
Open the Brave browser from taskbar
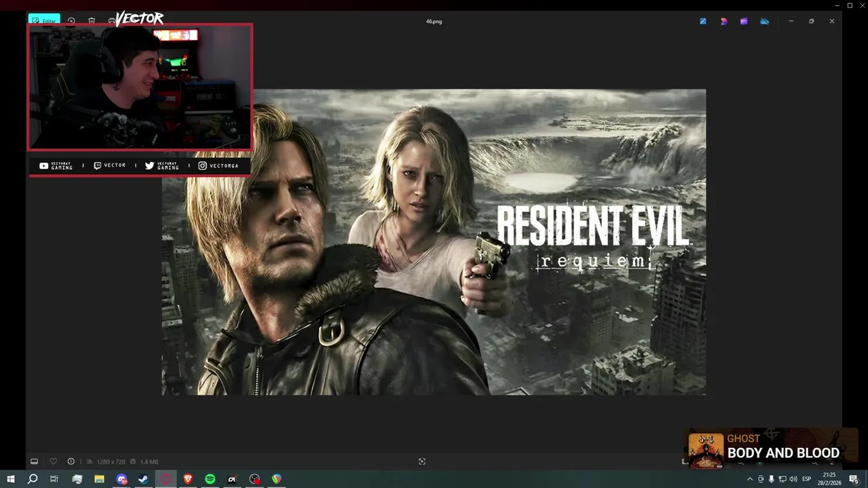pos(188,479)
